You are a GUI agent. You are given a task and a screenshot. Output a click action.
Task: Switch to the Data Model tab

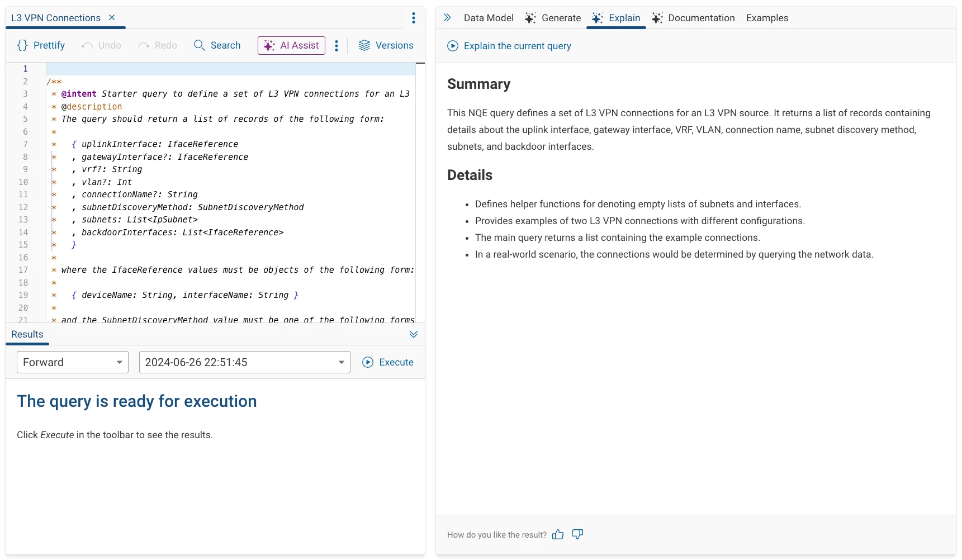489,18
